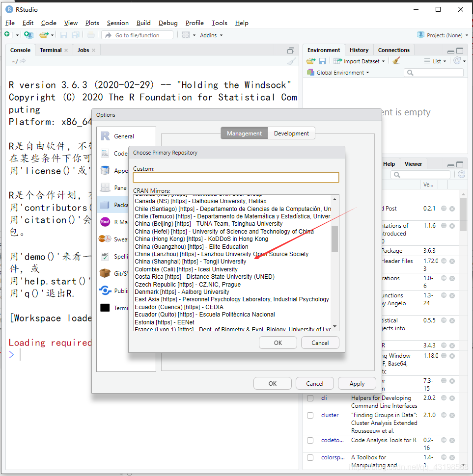Click the CRAN Mirrors scroll down arrow

pyautogui.click(x=334, y=326)
